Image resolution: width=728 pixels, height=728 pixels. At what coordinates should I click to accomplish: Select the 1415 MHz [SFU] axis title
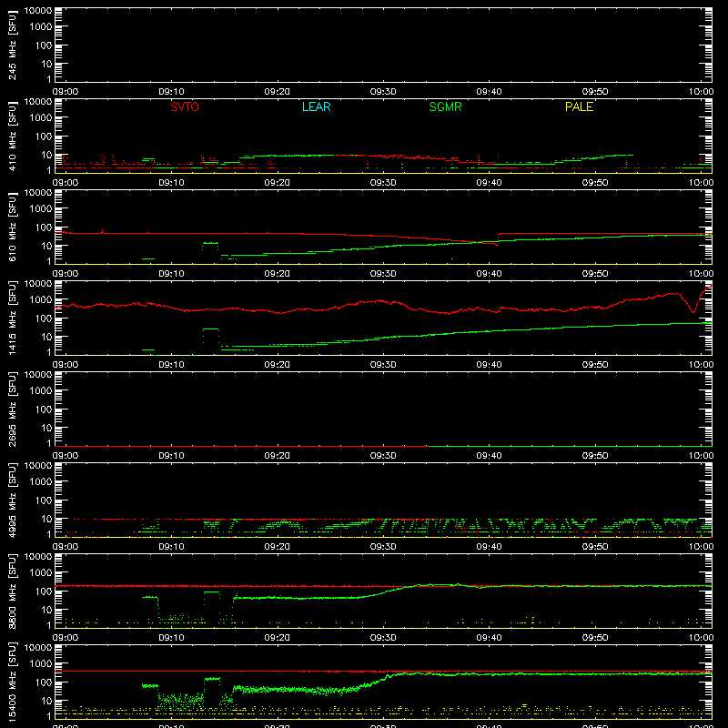12,318
